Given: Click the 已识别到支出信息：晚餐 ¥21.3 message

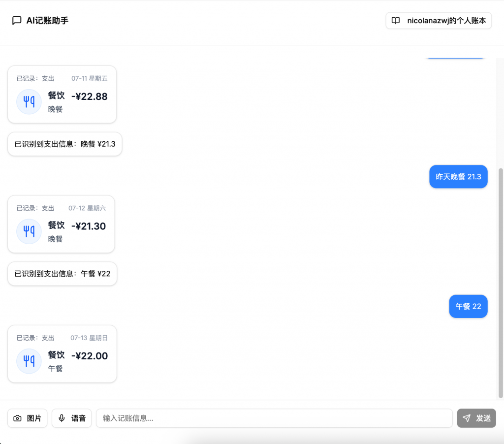Looking at the screenshot, I should point(64,144).
